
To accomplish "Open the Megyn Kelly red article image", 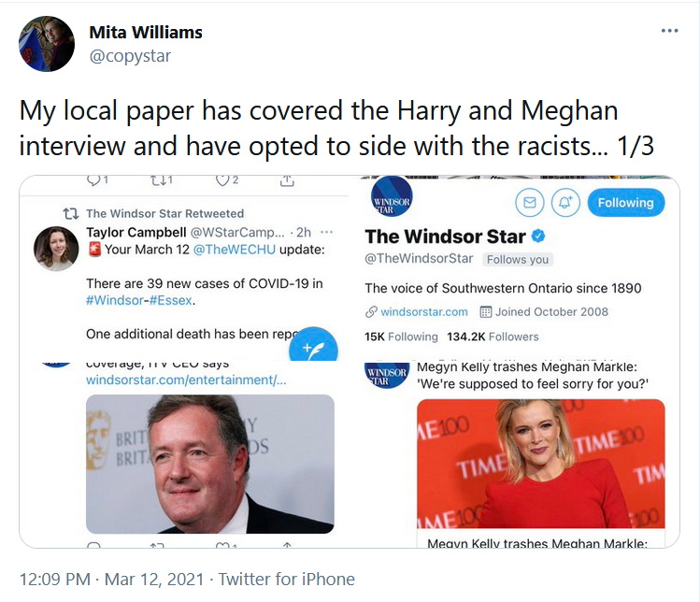I will tap(540, 464).
